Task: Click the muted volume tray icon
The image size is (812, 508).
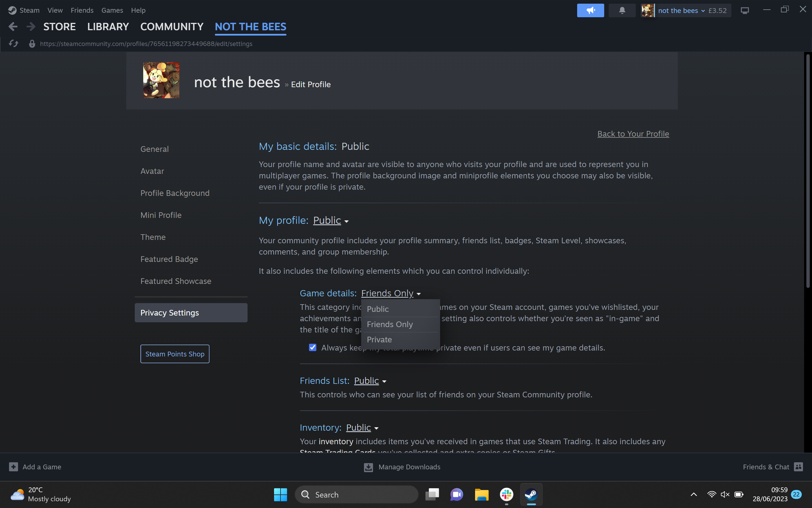Action: (725, 494)
